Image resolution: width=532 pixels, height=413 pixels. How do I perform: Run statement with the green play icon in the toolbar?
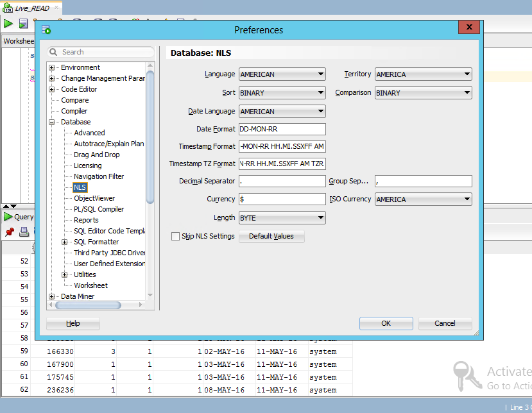[8, 24]
